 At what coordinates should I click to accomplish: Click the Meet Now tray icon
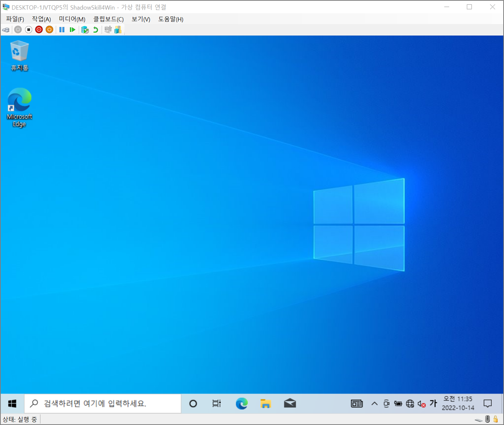tap(386, 404)
